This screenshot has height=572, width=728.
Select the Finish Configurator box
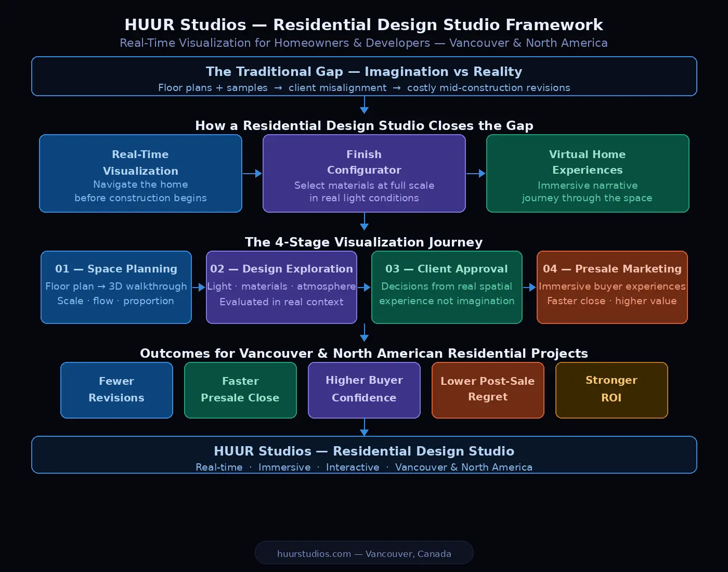click(364, 173)
